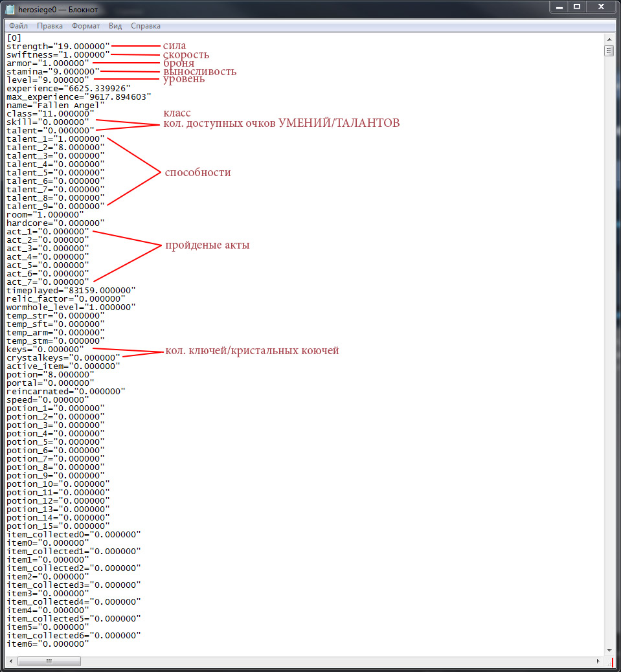Screen dimensions: 621x672
Task: Click the Notepad icon in title bar
Action: pos(10,9)
